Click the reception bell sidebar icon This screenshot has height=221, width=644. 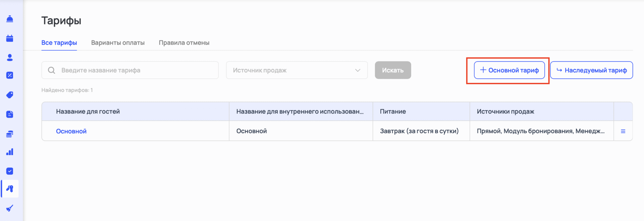[10, 19]
